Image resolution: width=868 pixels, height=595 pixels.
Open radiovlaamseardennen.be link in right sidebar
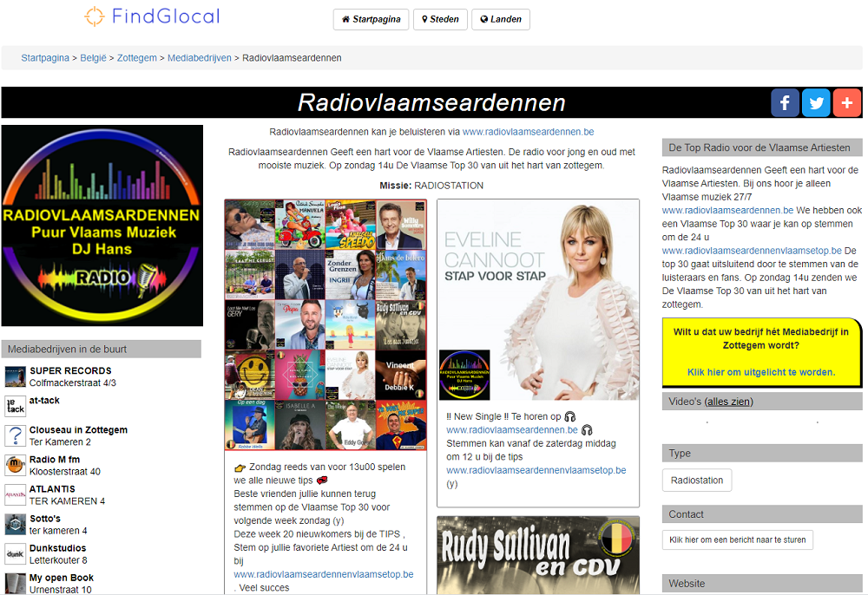[x=728, y=210]
